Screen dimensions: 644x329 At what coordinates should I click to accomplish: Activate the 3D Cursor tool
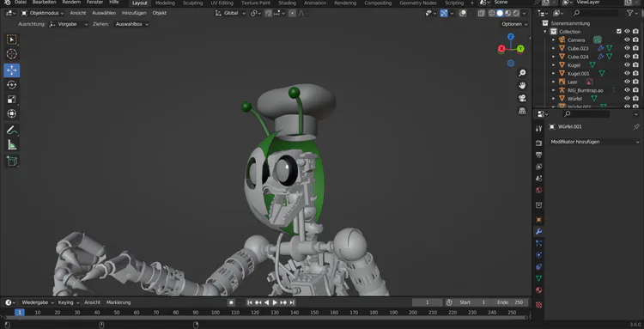11,54
